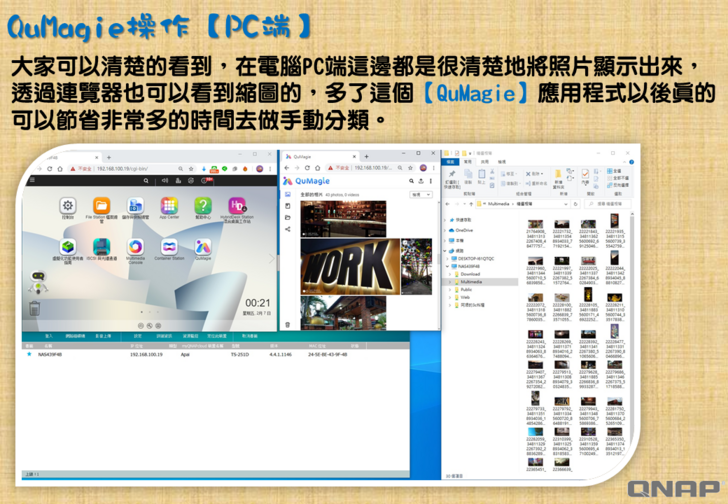The height and width of the screenshot is (504, 728).
Task: Click the New folder icon in Explorer ribbon
Action: click(x=558, y=179)
